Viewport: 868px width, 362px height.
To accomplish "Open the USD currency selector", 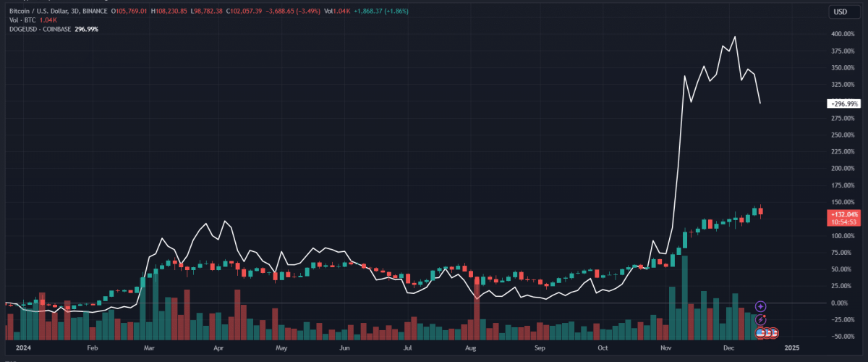I will 840,12.
